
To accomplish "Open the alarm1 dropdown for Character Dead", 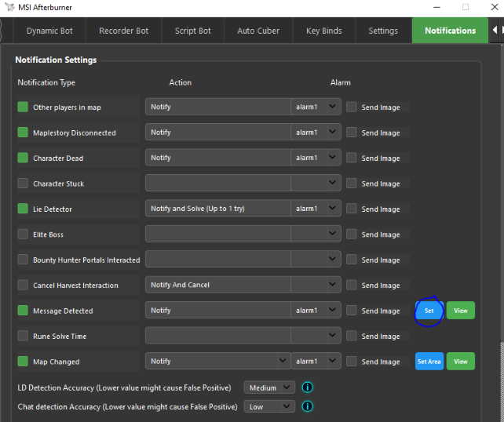I will point(316,158).
